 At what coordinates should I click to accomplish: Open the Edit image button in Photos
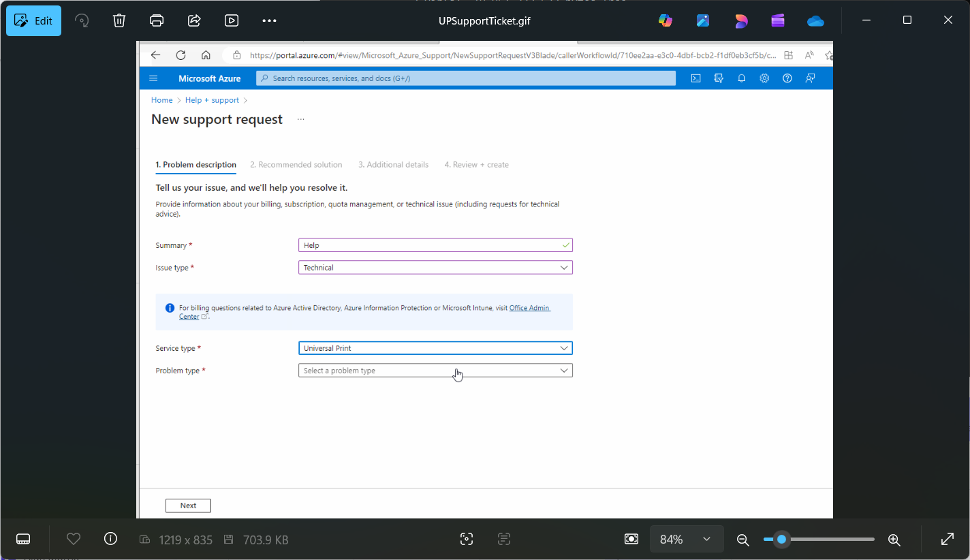point(33,20)
